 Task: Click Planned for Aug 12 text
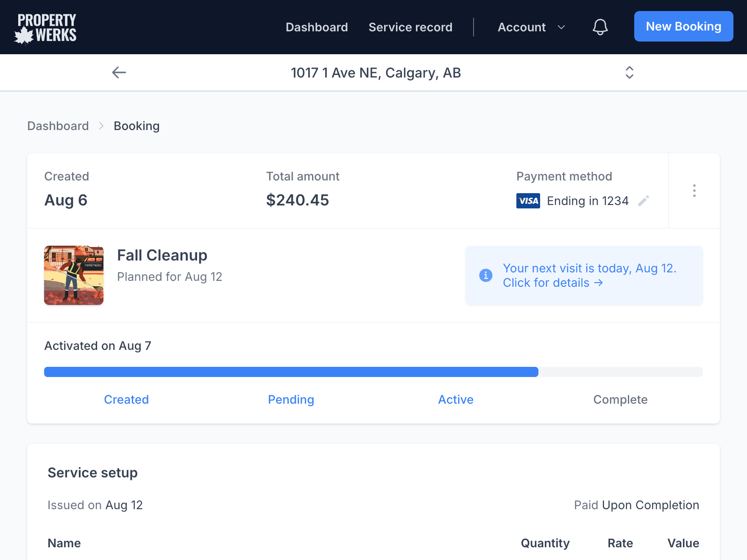tap(170, 277)
